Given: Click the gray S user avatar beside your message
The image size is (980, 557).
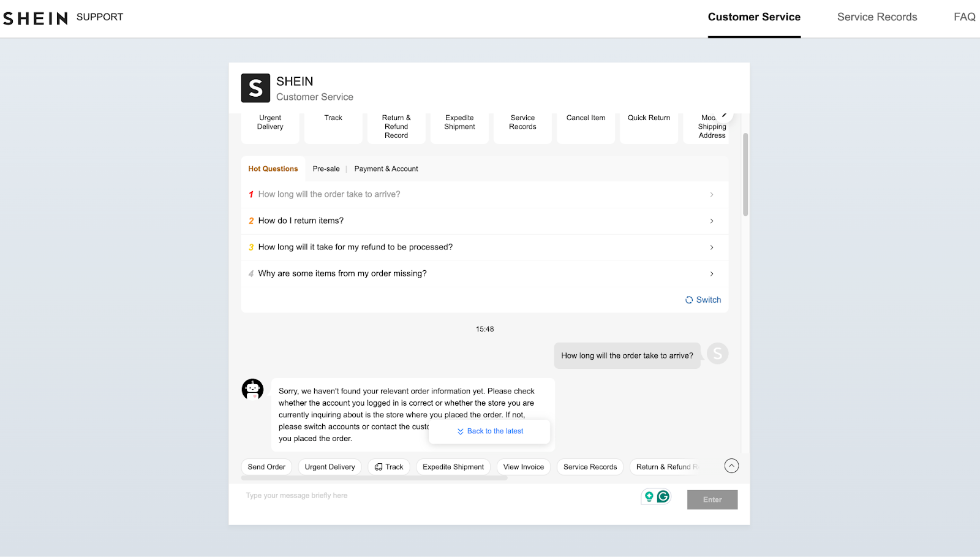Looking at the screenshot, I should pyautogui.click(x=717, y=354).
